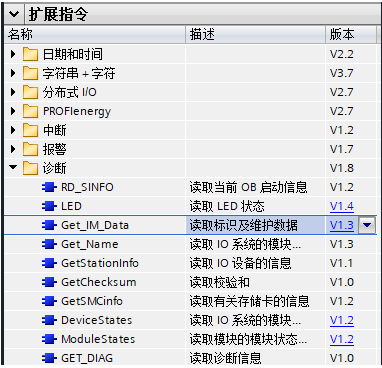
Task: Select the DeviceStates instruction name
Action: point(97,320)
